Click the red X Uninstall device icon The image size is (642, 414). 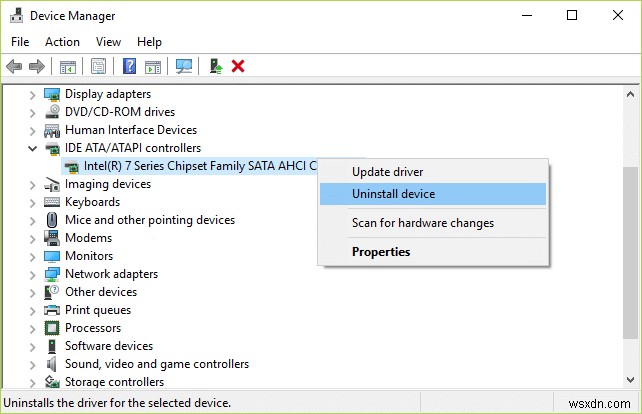coord(238,66)
